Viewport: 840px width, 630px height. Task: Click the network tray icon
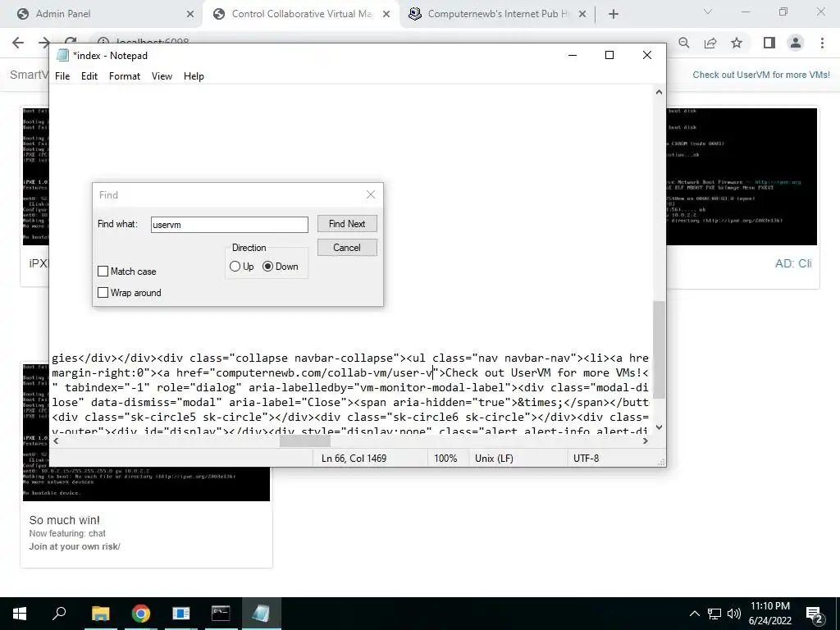point(714,614)
